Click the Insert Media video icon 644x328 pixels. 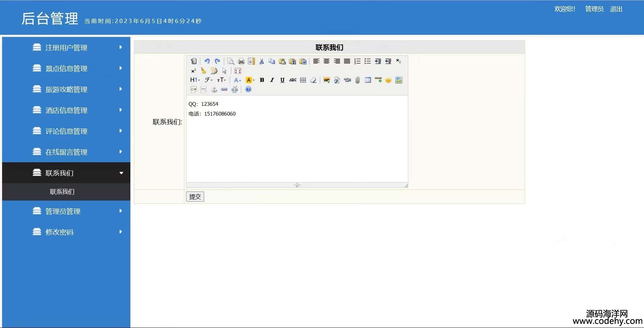tap(347, 80)
